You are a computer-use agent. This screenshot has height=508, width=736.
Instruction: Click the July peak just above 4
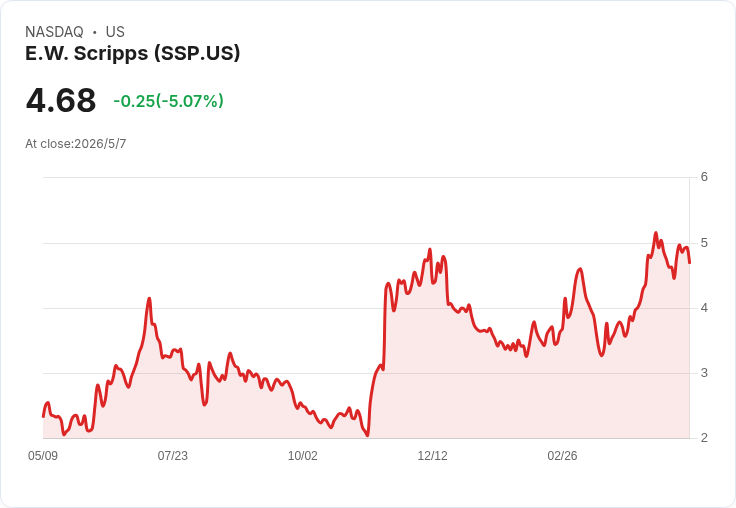point(149,299)
